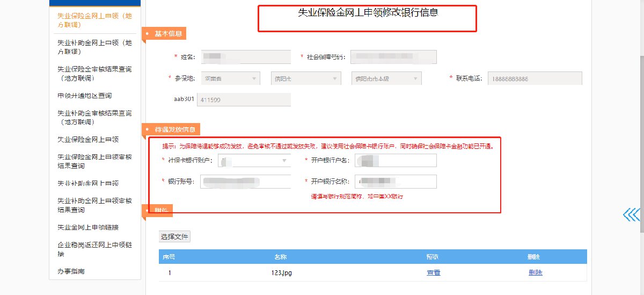This screenshot has height=295, width=644.
Task: Open 办事指南 from the sidebar
Action: click(71, 271)
